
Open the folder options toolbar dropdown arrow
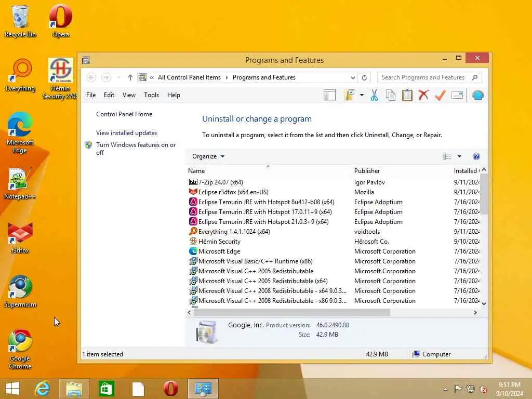(x=362, y=96)
